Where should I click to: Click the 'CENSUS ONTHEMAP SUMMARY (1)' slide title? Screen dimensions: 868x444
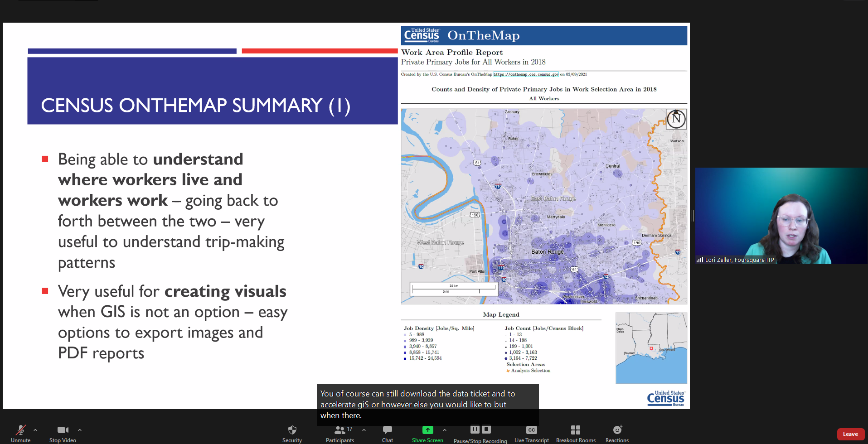coord(196,106)
